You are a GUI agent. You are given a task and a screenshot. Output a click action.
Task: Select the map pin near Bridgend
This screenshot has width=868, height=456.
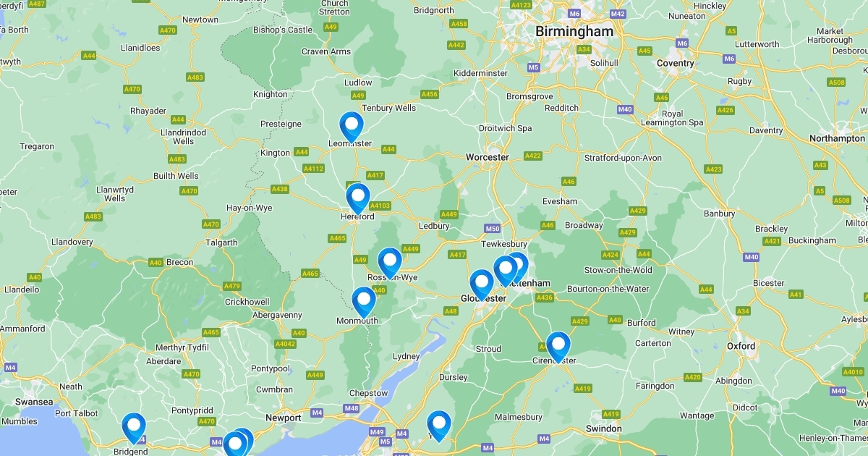click(134, 428)
